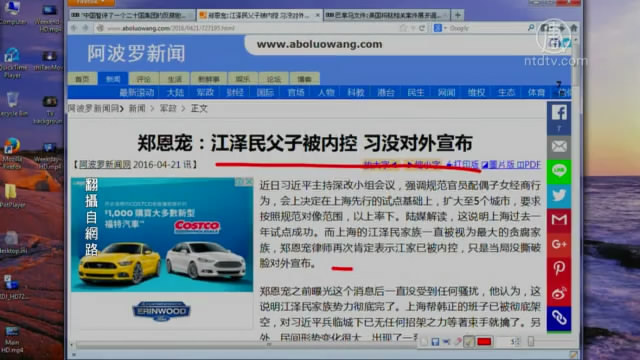Open QuickTime Player desktop icon
This screenshot has height=360, width=640.
pyautogui.click(x=13, y=63)
